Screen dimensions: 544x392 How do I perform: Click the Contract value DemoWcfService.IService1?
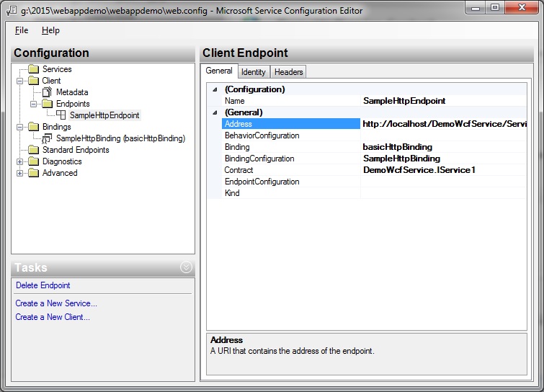tap(444, 170)
